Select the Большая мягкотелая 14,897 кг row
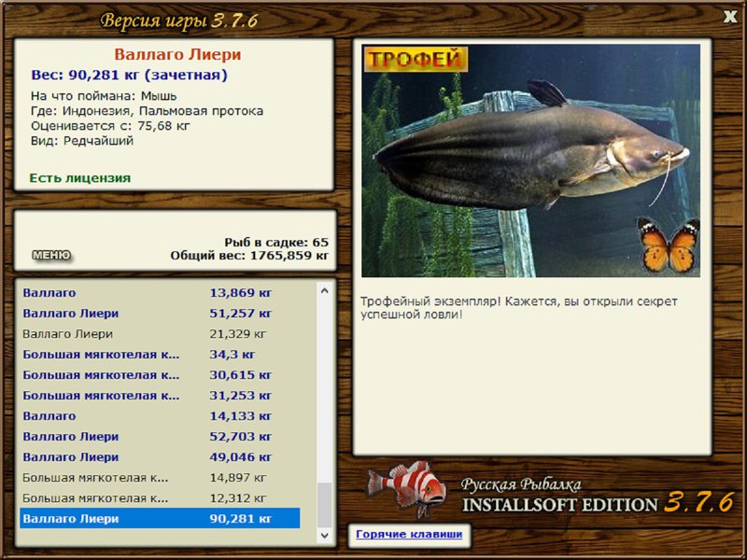The image size is (747, 560). click(x=160, y=477)
